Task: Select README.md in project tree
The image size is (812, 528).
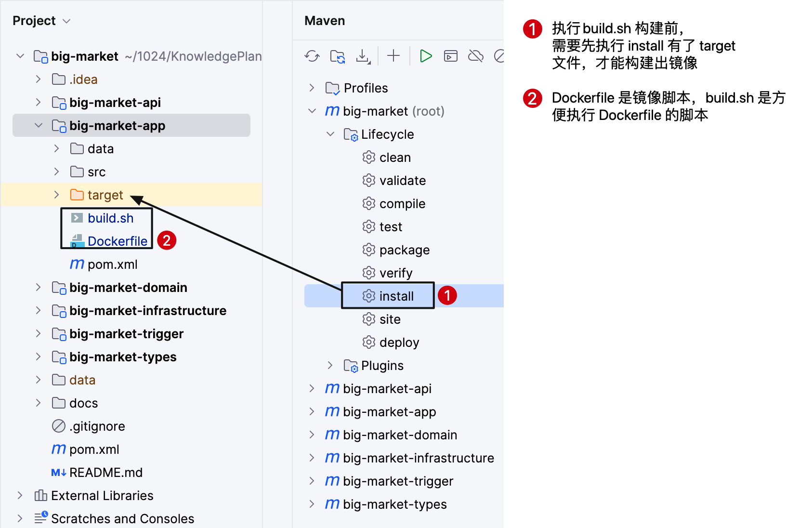Action: click(x=106, y=473)
